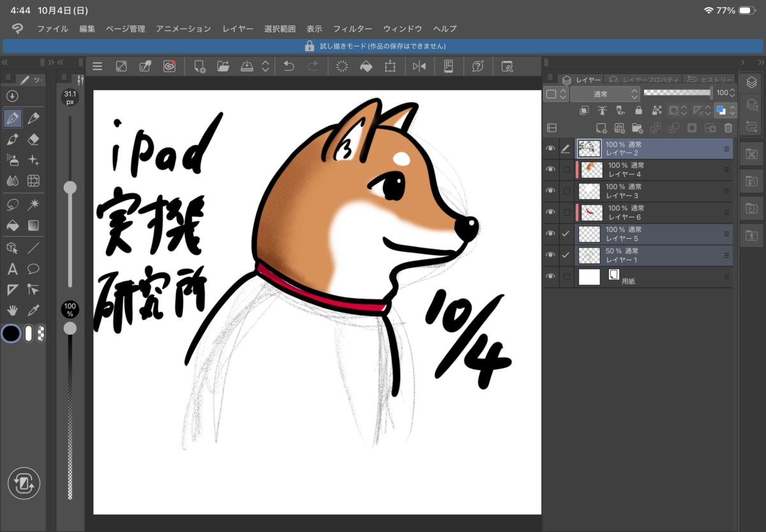Open the 編集 menu

point(87,29)
